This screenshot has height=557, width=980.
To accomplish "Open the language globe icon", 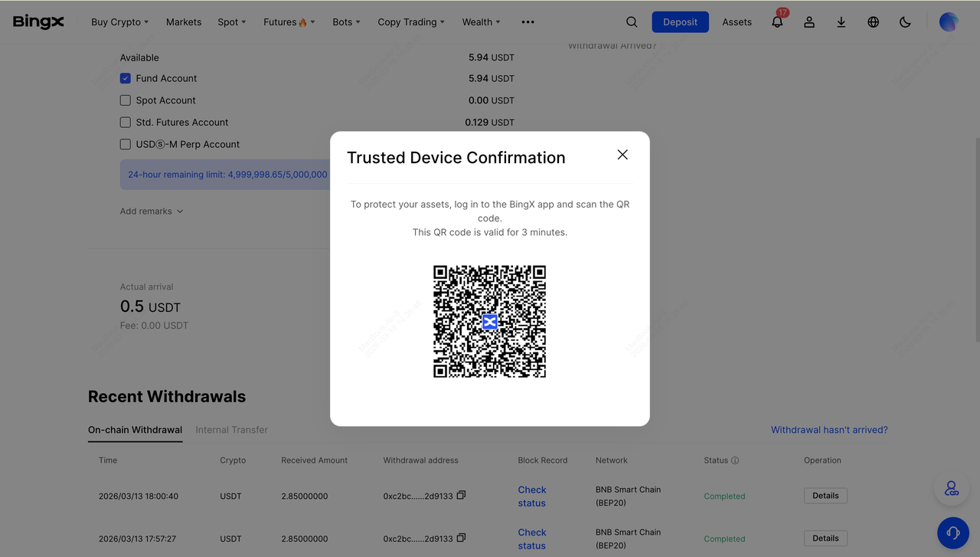I will click(874, 22).
